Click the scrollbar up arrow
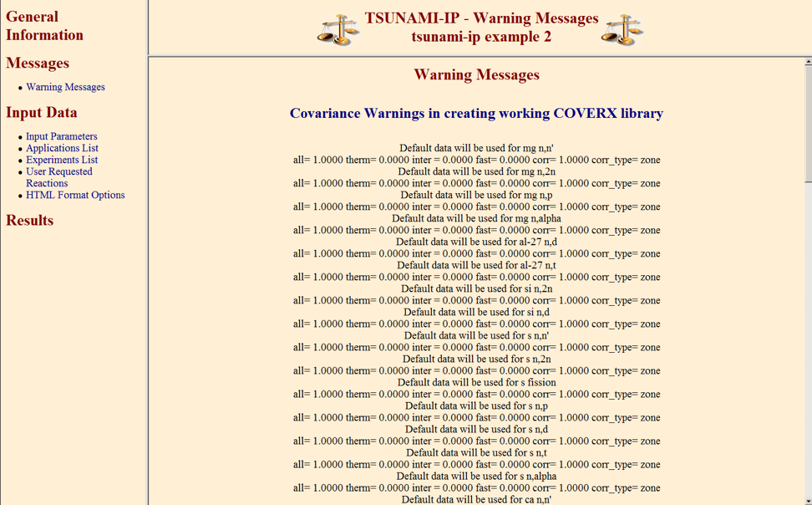Viewport: 812px width, 505px height. tap(807, 62)
